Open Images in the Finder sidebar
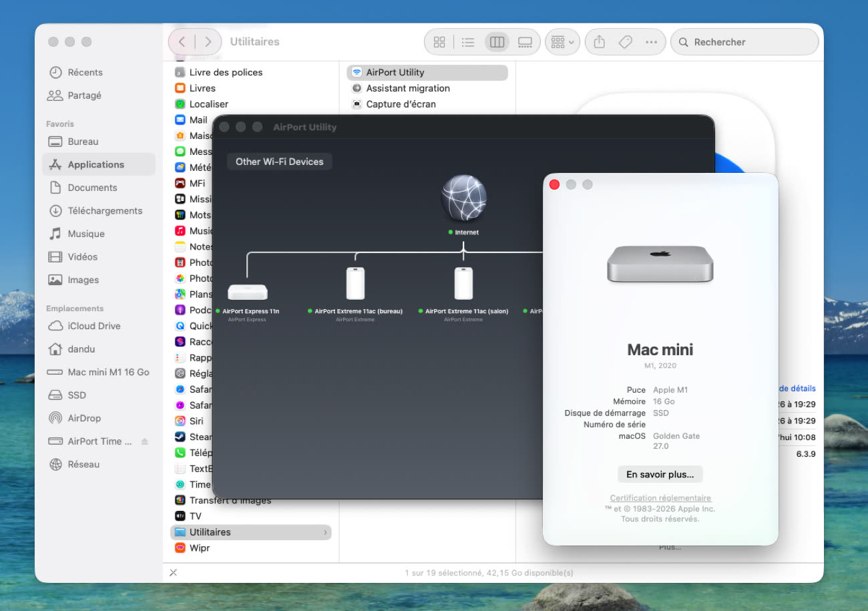The width and height of the screenshot is (868, 611). [99, 280]
